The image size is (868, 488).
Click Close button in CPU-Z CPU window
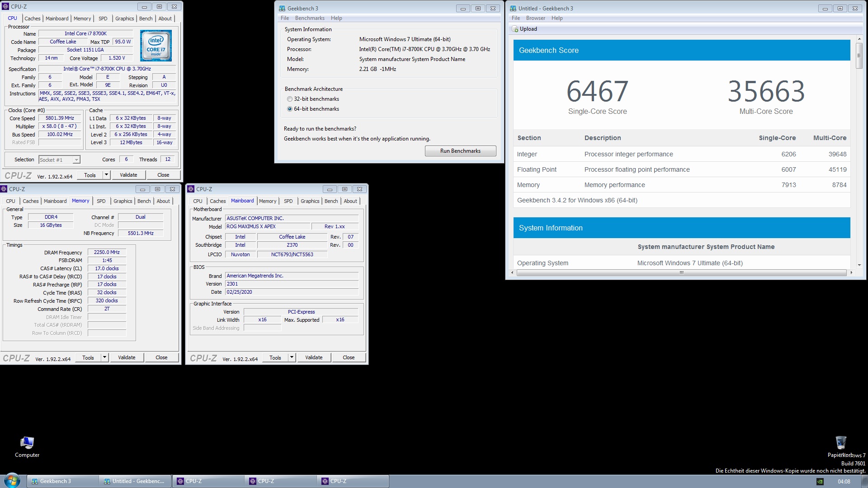click(163, 175)
